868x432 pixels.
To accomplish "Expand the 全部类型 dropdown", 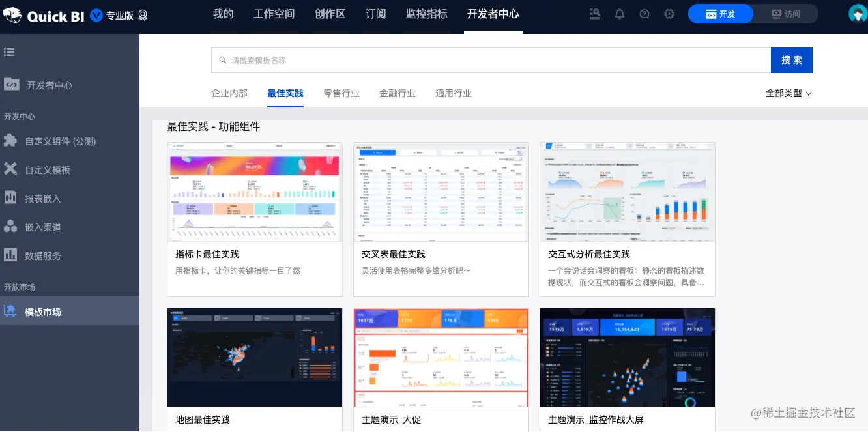I will point(788,93).
